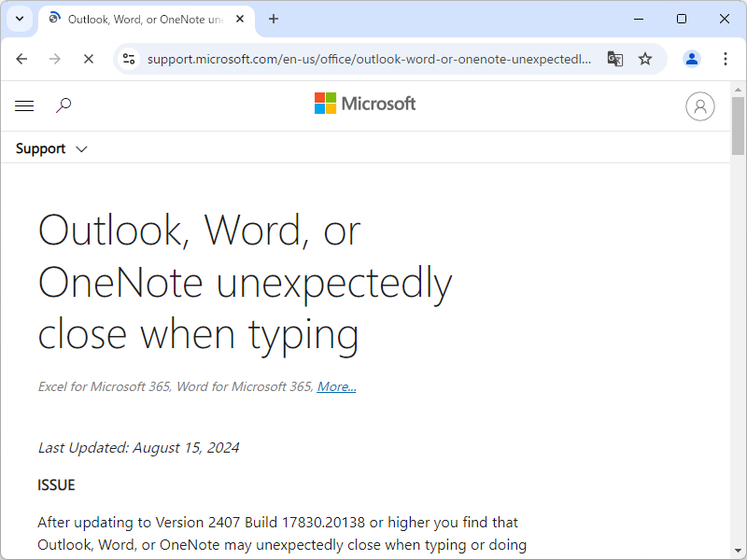This screenshot has width=747, height=560.
Task: Go back to the previous page
Action: [x=22, y=59]
